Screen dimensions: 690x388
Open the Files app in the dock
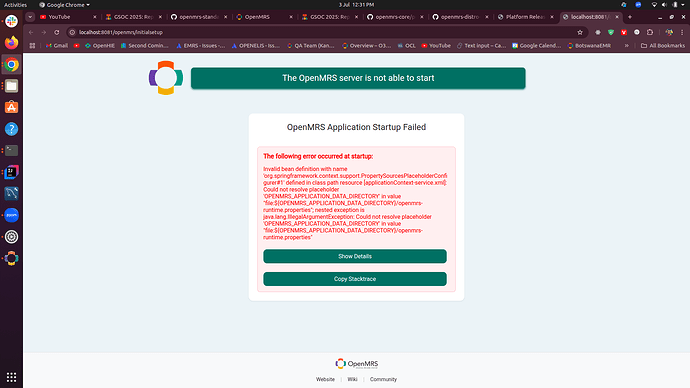(11, 86)
